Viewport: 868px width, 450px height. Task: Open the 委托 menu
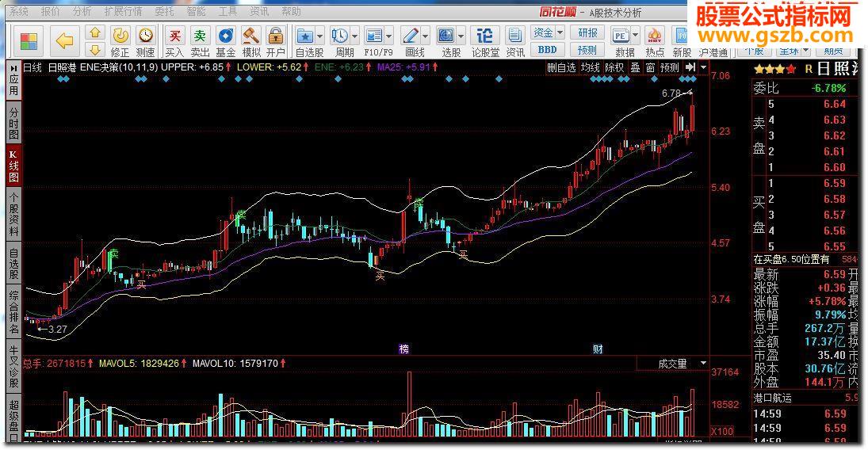coord(164,11)
